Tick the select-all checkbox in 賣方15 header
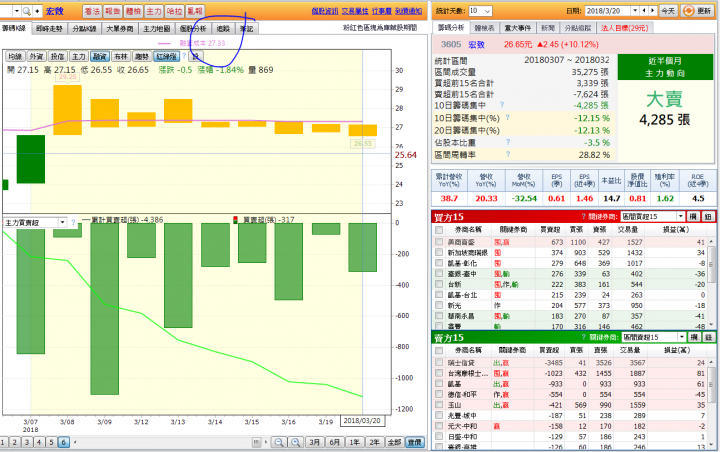 [439, 350]
